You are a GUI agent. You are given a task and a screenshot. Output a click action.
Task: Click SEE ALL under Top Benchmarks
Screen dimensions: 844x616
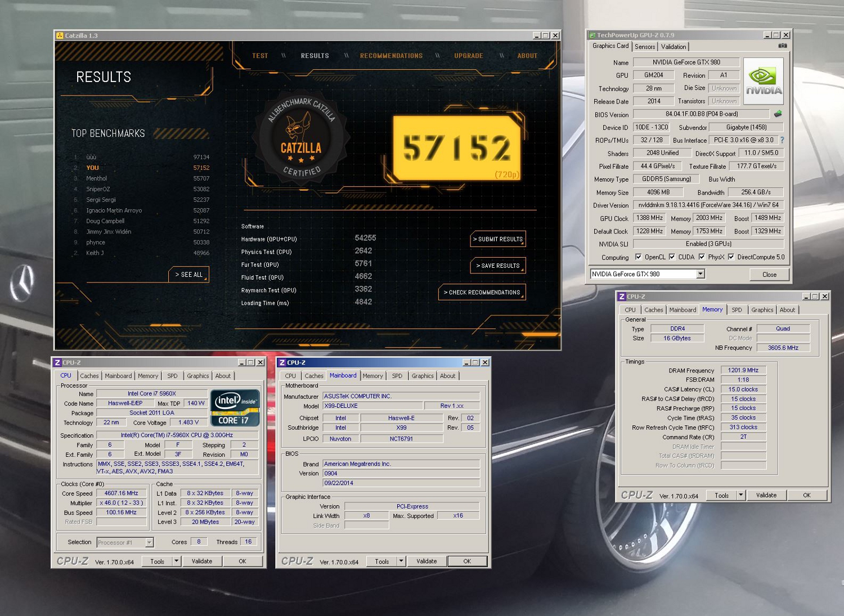point(188,275)
